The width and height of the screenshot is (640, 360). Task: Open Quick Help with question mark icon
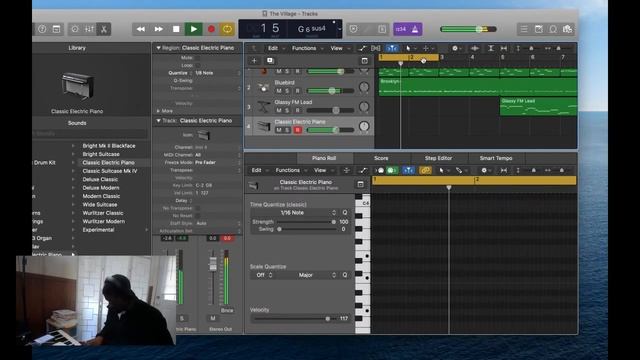point(42,29)
